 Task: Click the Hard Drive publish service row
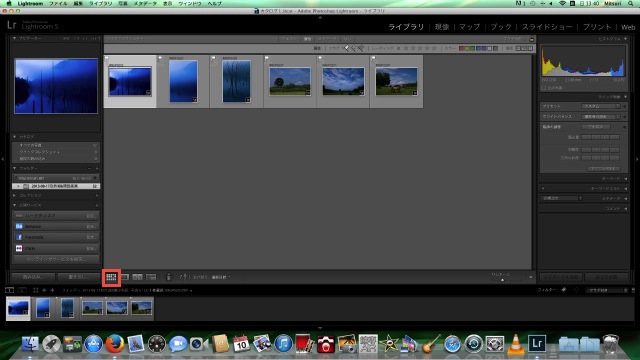tap(56, 216)
